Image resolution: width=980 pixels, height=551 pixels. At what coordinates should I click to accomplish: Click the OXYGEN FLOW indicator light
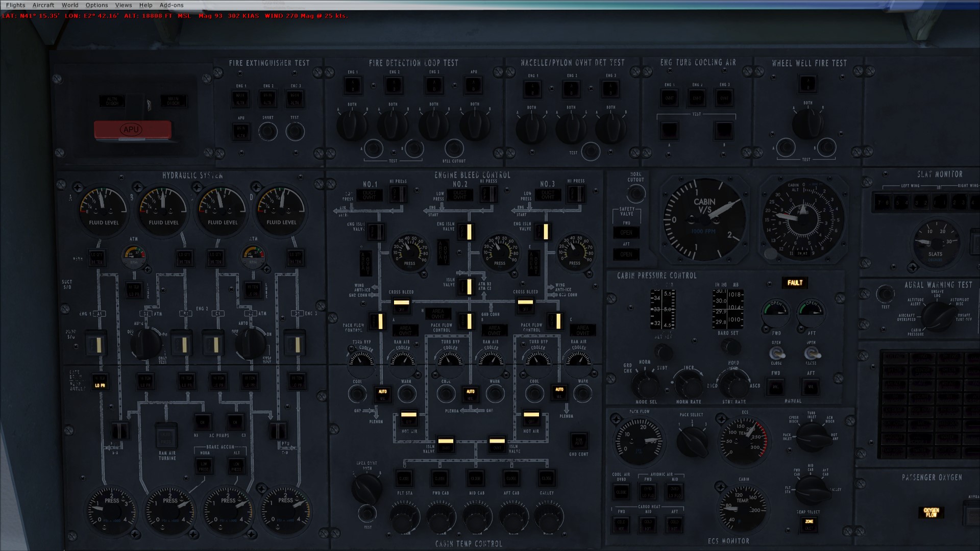pyautogui.click(x=931, y=512)
